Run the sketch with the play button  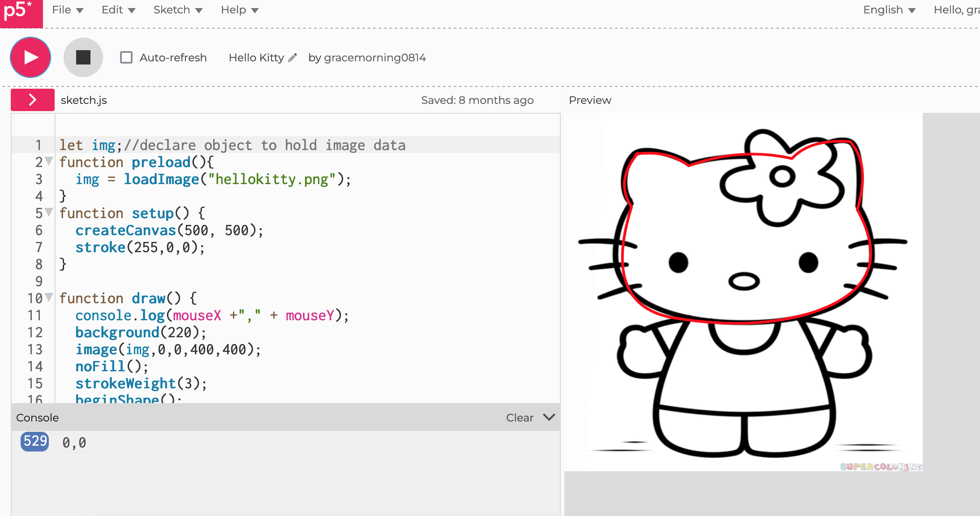pos(30,57)
